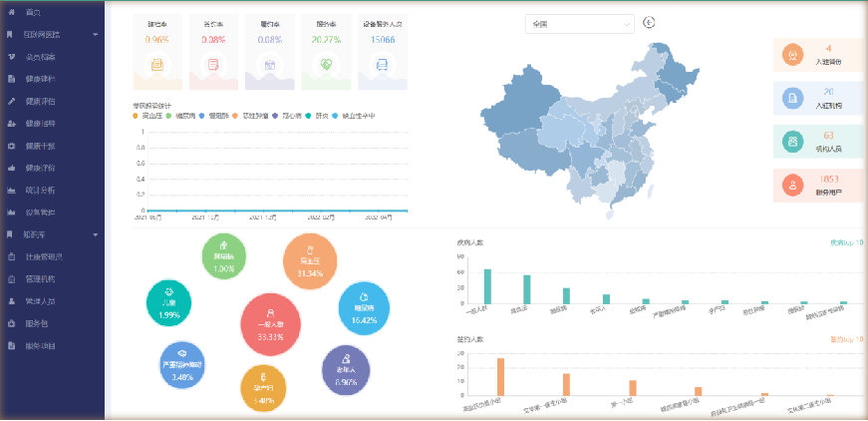Click the green heart icon on rate card
868x421 pixels.
326,65
